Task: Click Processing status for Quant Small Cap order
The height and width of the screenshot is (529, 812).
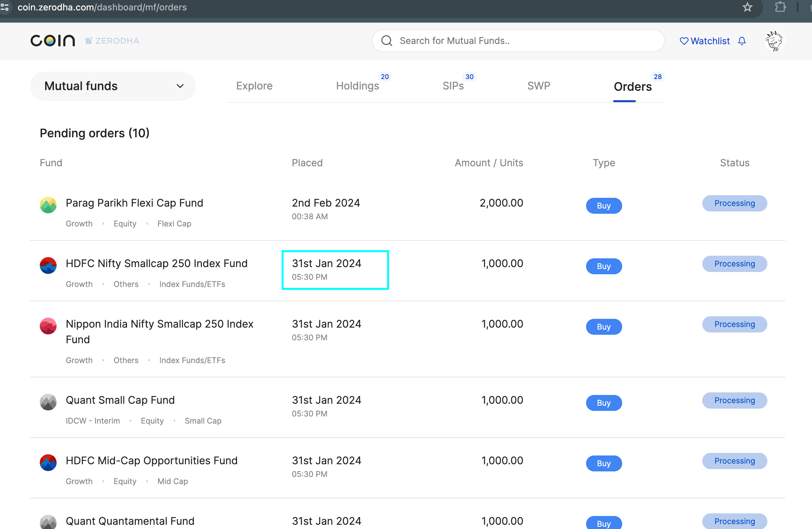Action: point(735,400)
